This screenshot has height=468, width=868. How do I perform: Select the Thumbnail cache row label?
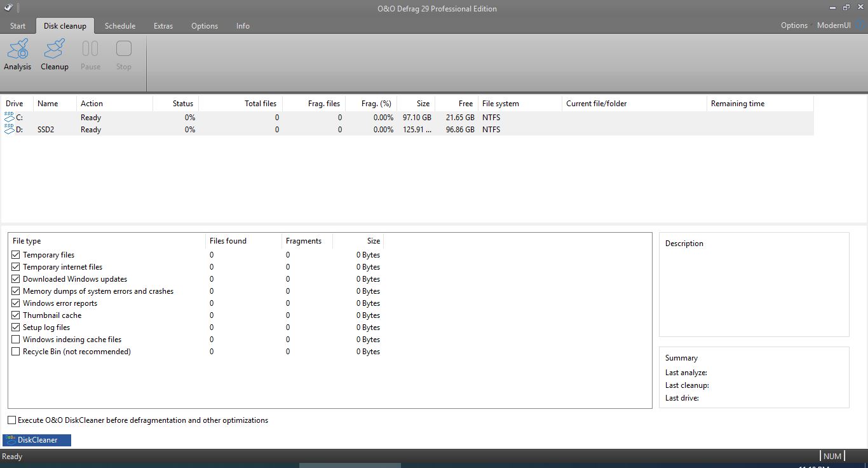tap(52, 315)
